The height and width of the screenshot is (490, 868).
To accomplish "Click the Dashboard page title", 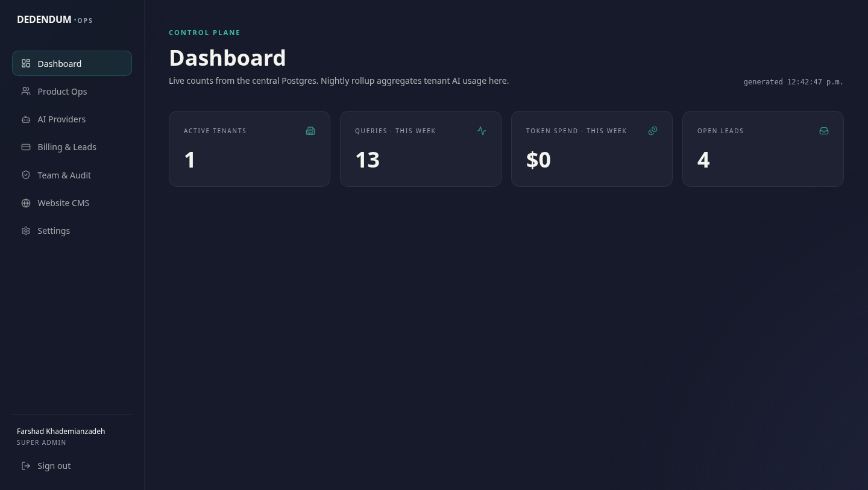I will click(x=227, y=58).
